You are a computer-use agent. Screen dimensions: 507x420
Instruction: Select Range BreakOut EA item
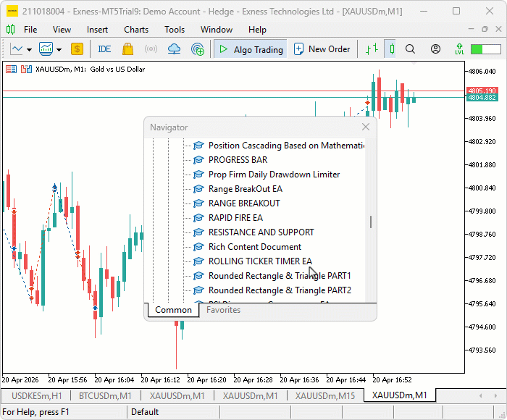point(246,189)
